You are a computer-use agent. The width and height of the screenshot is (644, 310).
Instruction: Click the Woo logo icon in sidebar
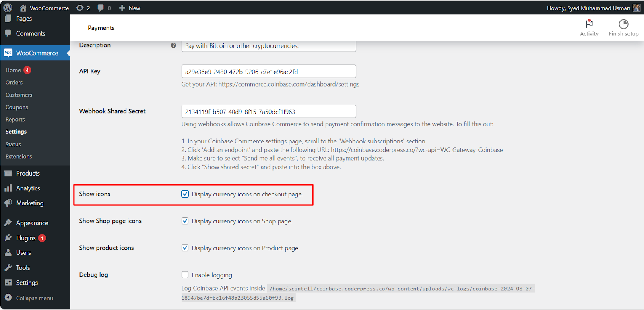tap(8, 53)
